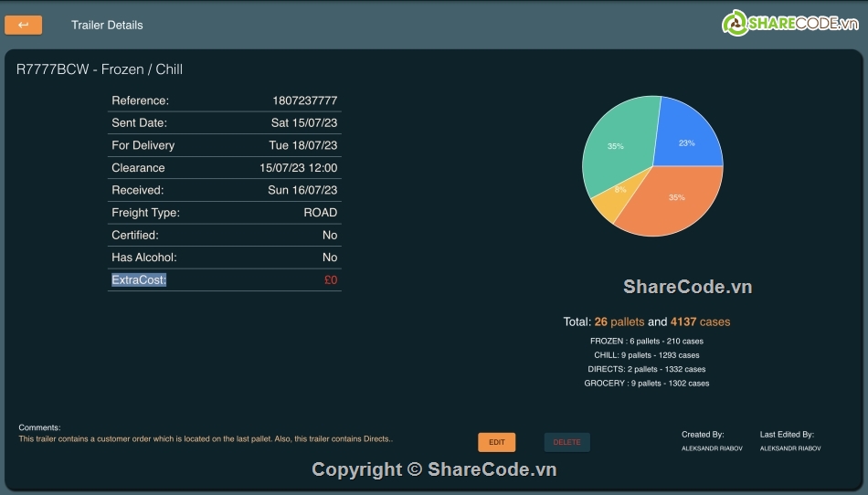Viewport: 868px width, 495px height.
Task: Click the Has Alcohol row value
Action: pos(330,258)
